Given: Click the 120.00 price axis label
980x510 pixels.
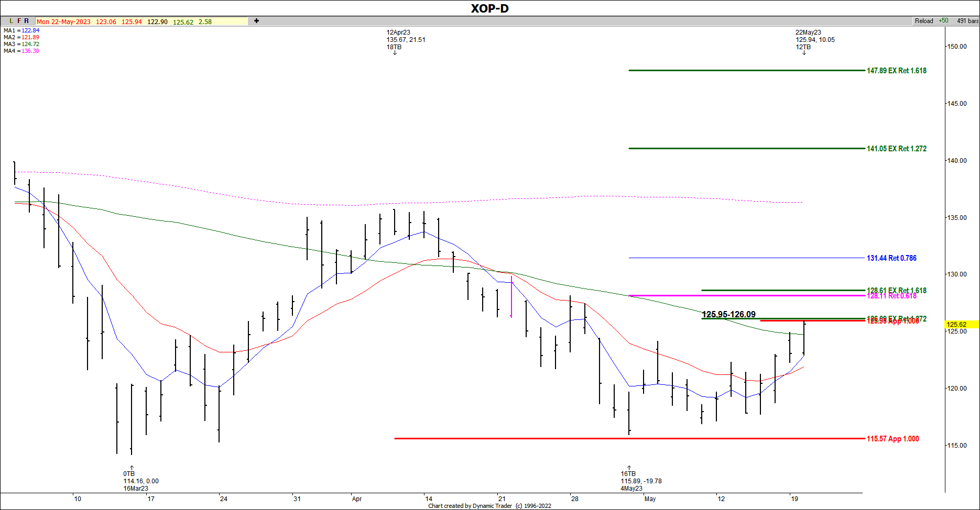Looking at the screenshot, I should [957, 389].
